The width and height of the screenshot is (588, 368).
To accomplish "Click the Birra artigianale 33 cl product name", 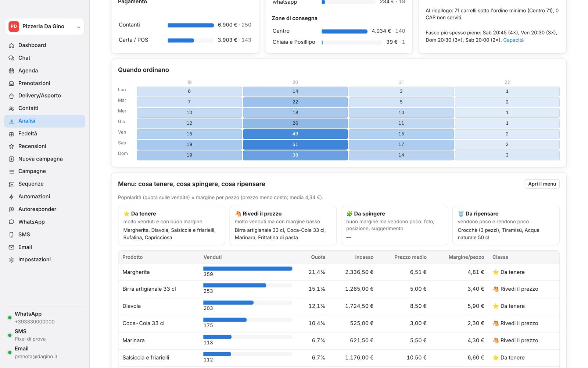I will coord(149,289).
